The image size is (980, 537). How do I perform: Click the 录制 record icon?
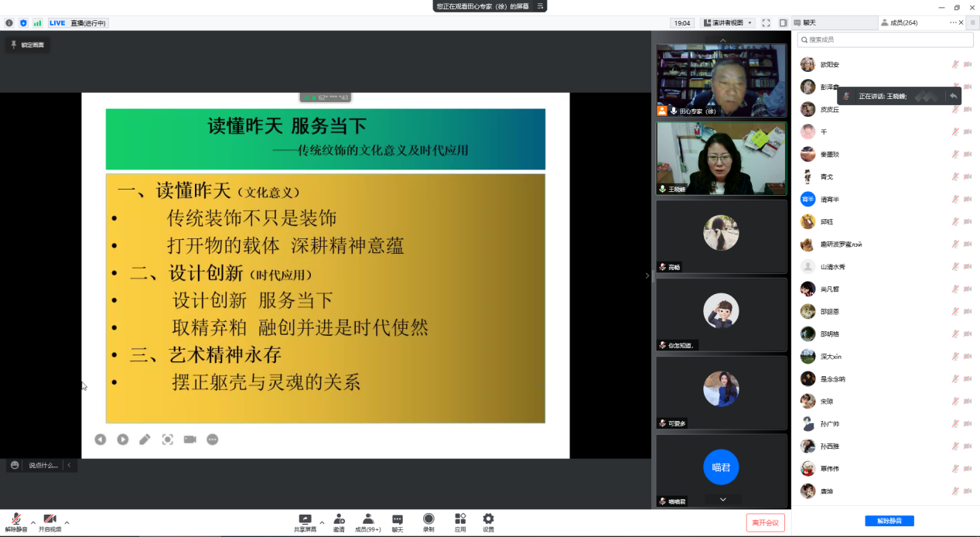[428, 519]
